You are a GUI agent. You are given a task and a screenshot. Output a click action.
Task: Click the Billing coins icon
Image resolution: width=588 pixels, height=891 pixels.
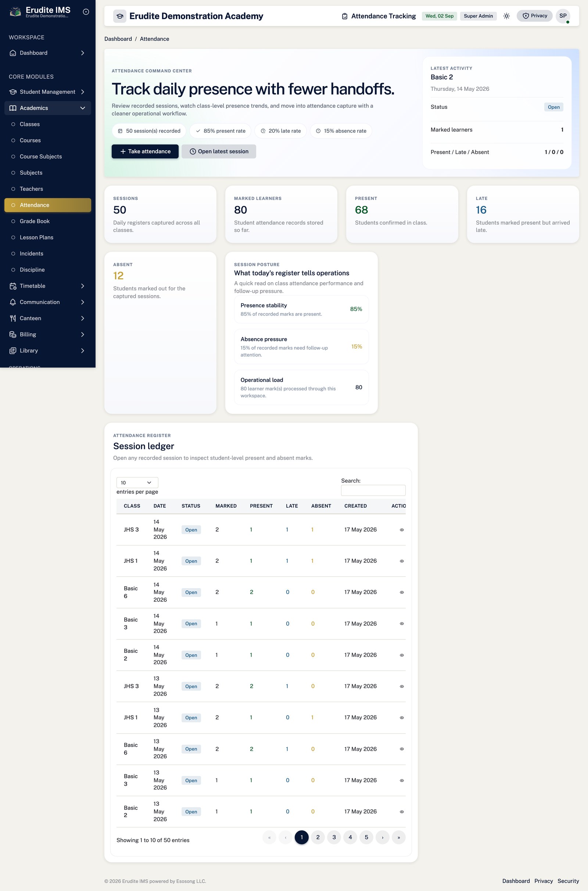(13, 334)
